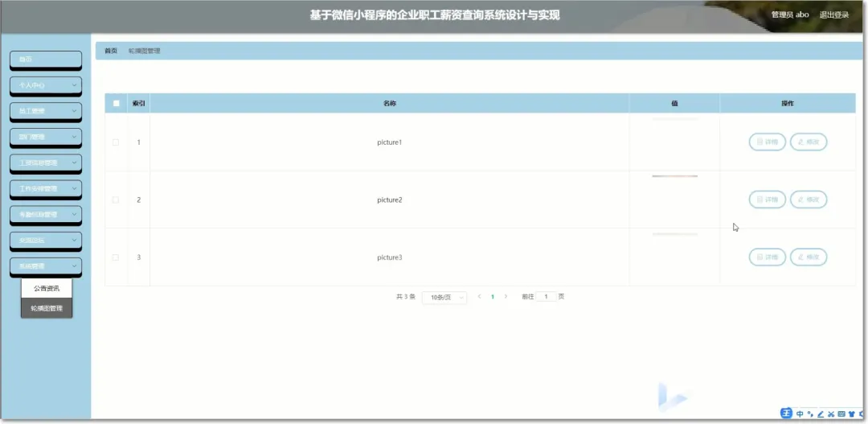The width and height of the screenshot is (868, 424).
Task: Click the 详情 button for picture1
Action: [x=768, y=142]
